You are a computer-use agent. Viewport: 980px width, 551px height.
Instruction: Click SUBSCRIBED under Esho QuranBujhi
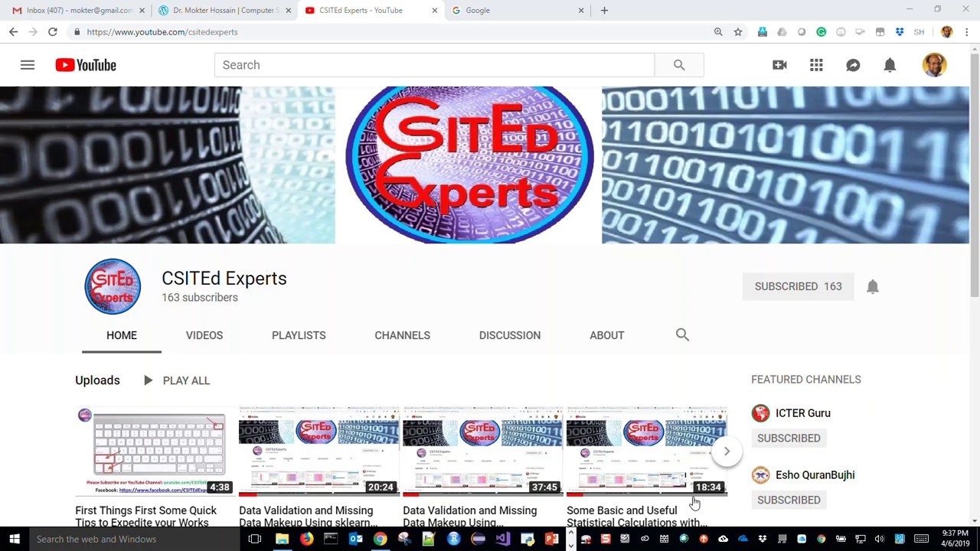point(789,500)
